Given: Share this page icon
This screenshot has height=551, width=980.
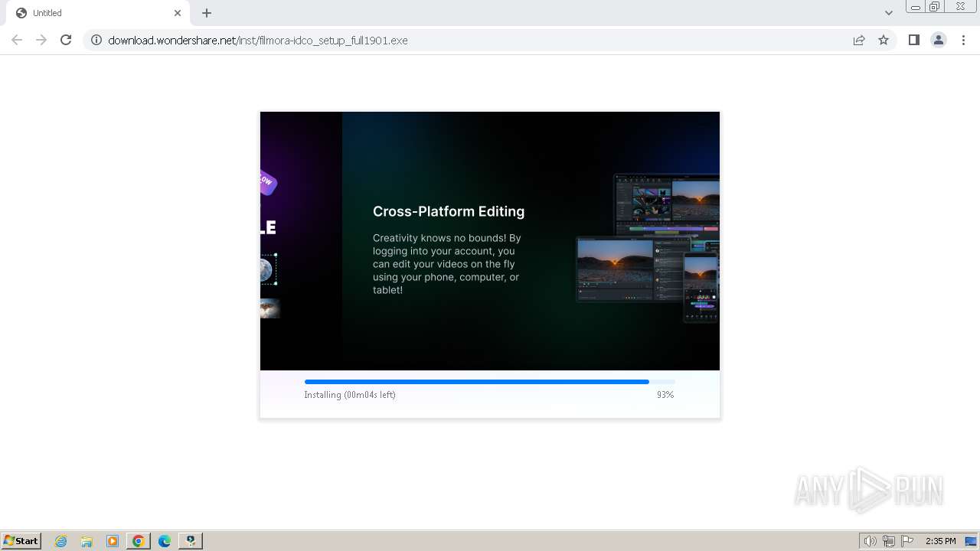Looking at the screenshot, I should [859, 40].
